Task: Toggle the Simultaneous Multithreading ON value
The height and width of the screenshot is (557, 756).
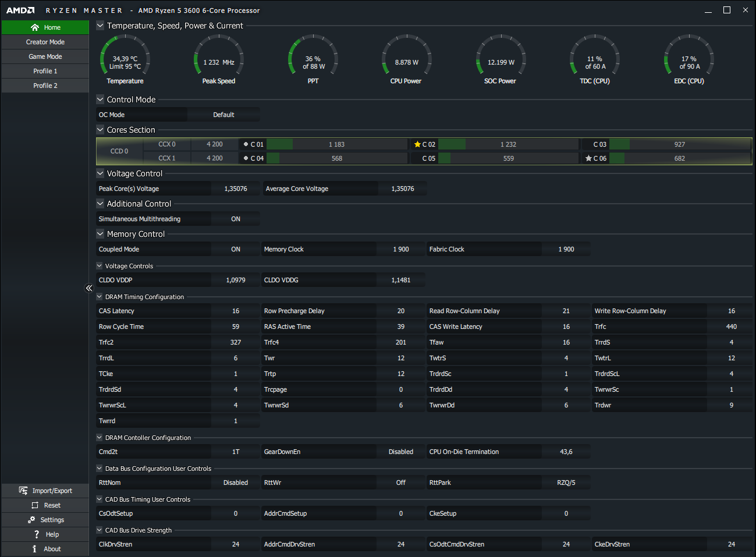Action: coord(236,219)
